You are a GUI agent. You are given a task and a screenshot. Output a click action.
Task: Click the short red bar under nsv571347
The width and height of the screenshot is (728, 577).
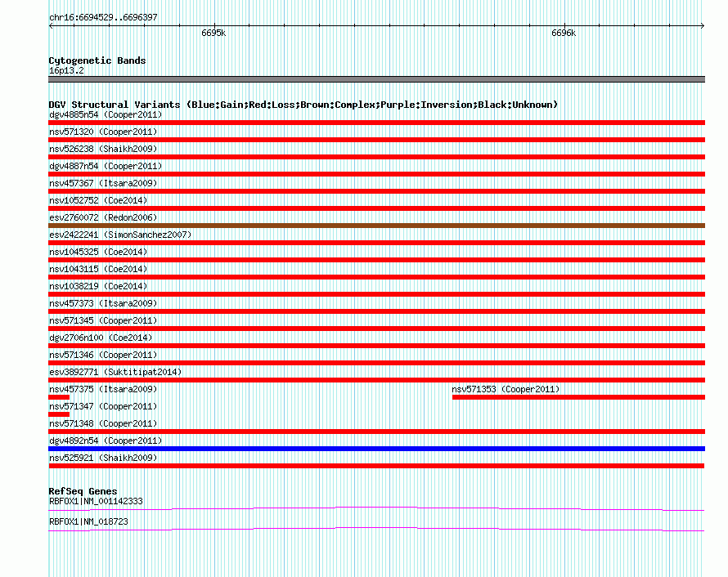click(59, 414)
